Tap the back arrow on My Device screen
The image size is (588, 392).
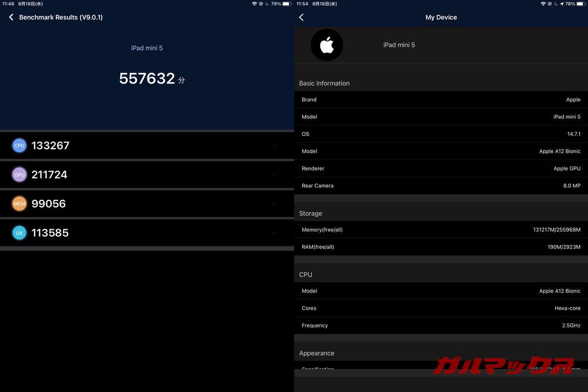(301, 17)
